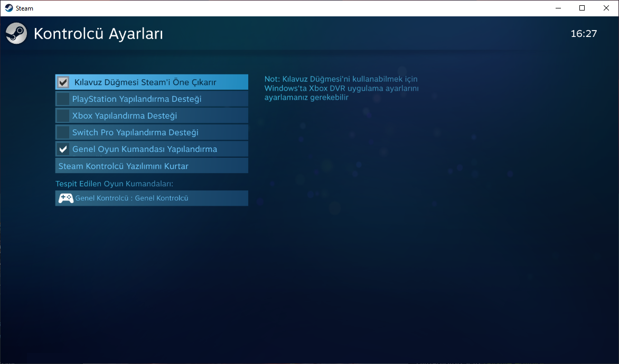Click the Kontrolcü Ayarları page title

pos(98,34)
